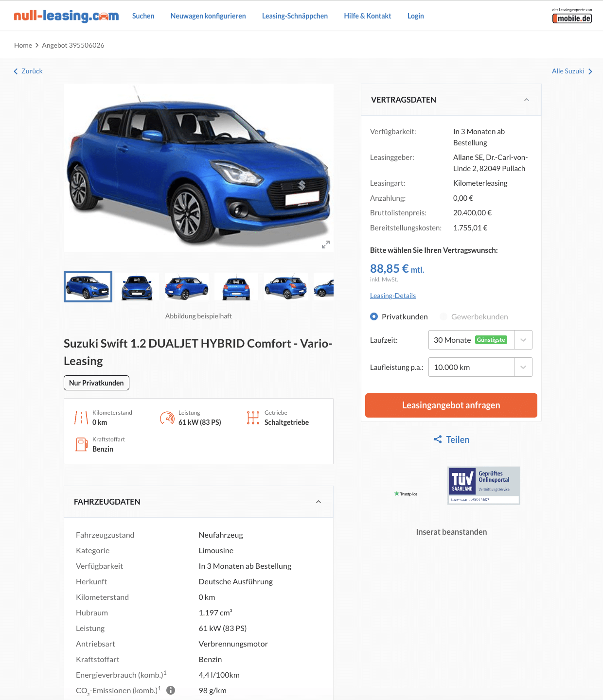Click the CO2 emissions info icon

click(171, 690)
